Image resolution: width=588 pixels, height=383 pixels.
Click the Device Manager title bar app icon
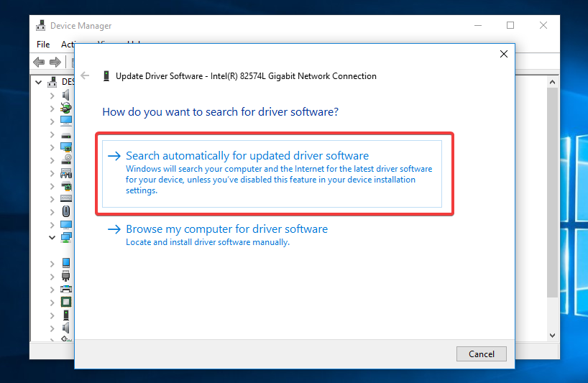coord(40,25)
